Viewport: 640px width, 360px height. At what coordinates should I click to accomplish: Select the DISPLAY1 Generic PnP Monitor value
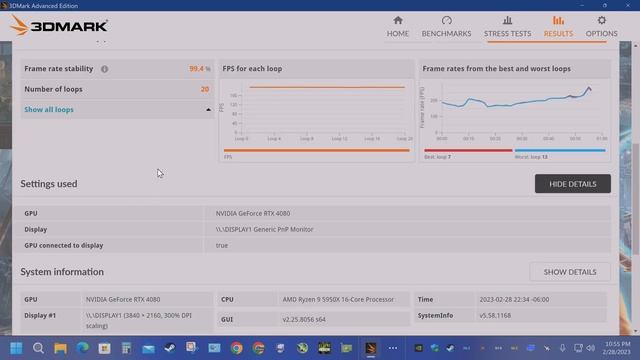click(x=264, y=229)
